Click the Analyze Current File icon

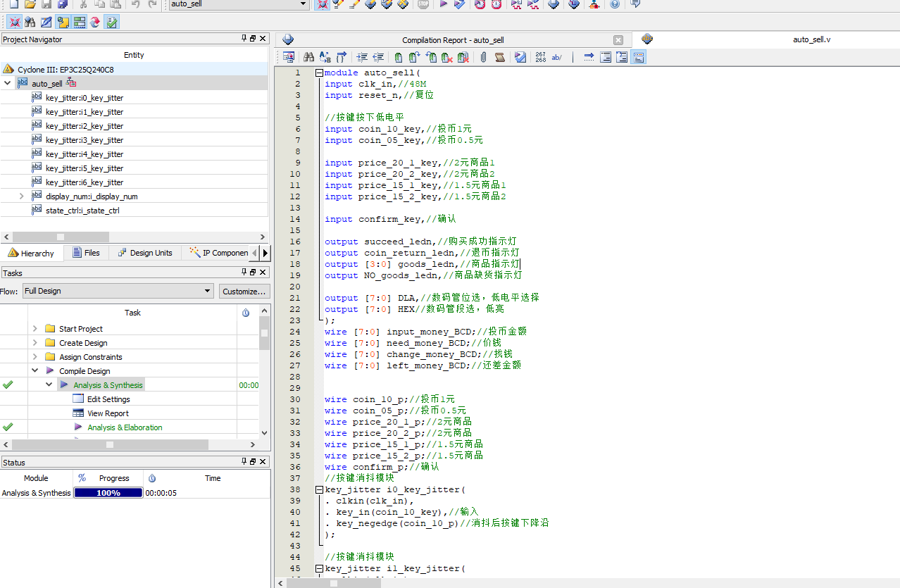(x=520, y=57)
